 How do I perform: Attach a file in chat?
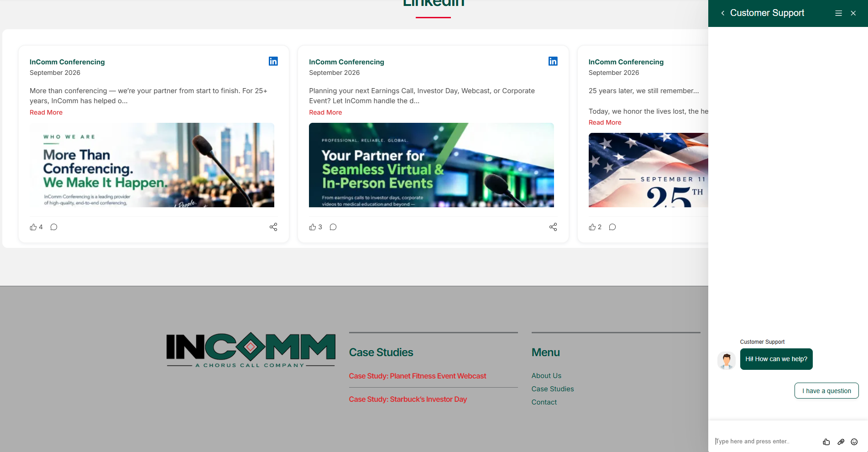(841, 441)
